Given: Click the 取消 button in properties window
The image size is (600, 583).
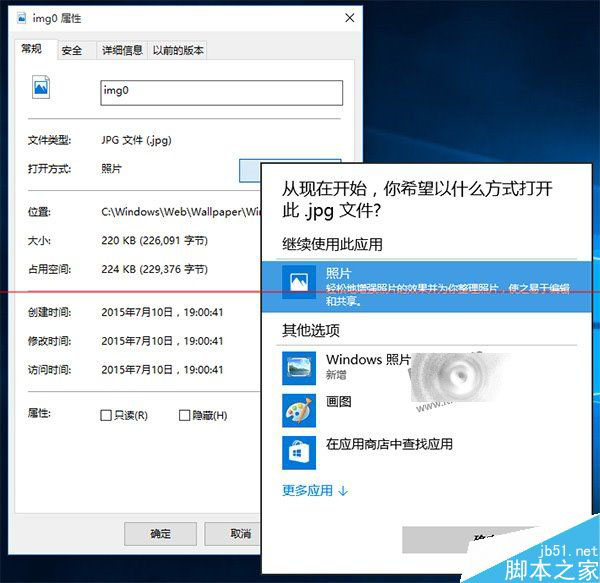Looking at the screenshot, I should point(233,534).
